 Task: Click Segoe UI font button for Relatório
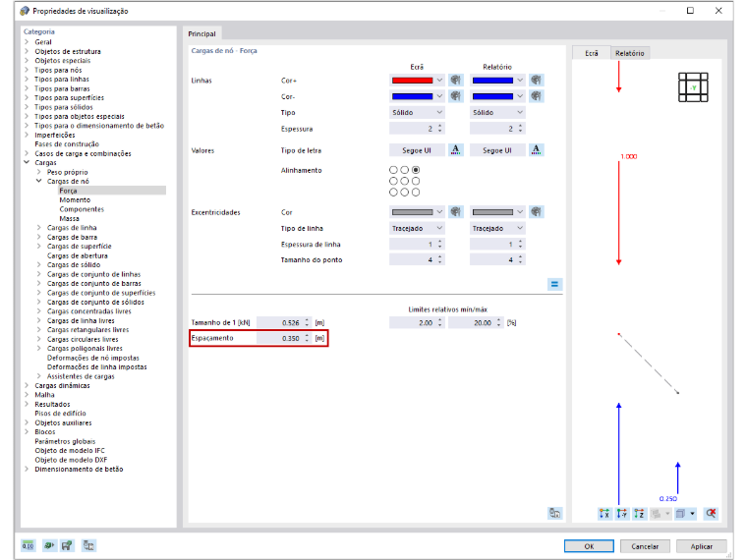[497, 150]
